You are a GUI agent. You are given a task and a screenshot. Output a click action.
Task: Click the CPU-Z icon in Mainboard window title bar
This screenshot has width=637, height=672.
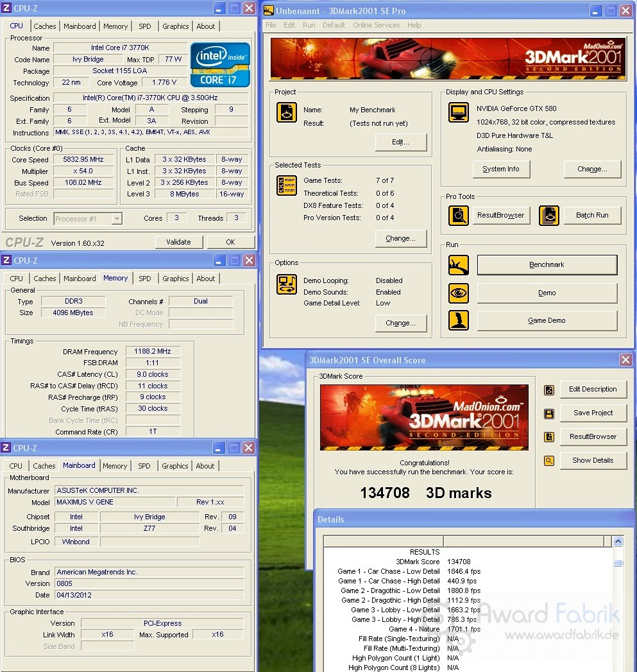6,447
